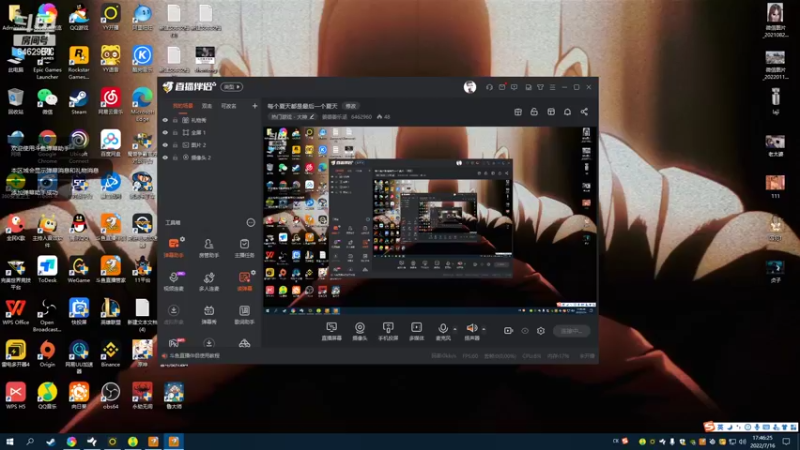The height and width of the screenshot is (450, 800).
Task: Open the Rockstar Games desktop shortcut
Action: 79,63
